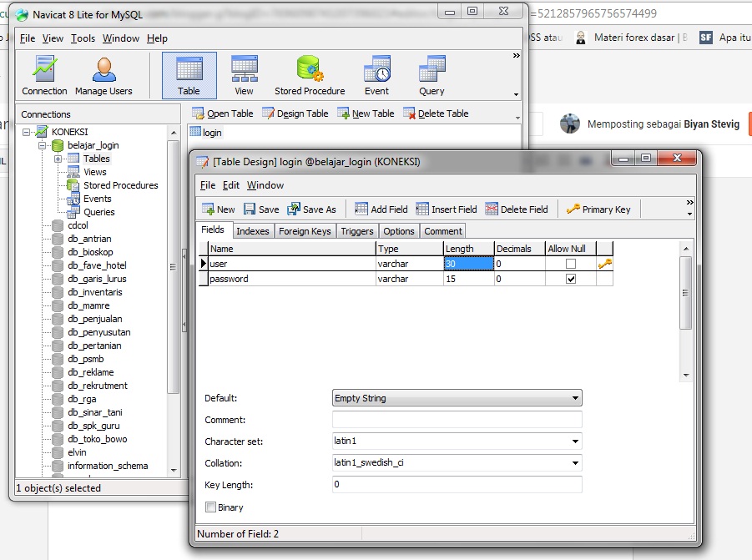Click New Table
This screenshot has width=752, height=560.
[366, 114]
